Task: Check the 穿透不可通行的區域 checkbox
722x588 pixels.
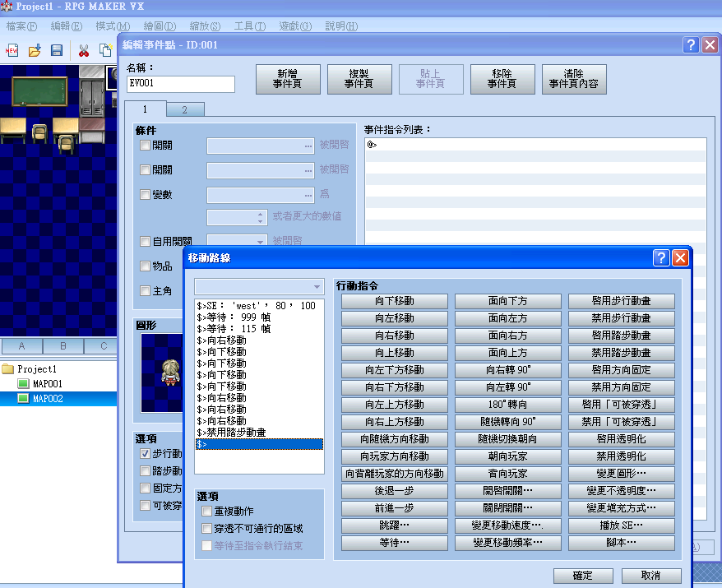Action: point(206,528)
